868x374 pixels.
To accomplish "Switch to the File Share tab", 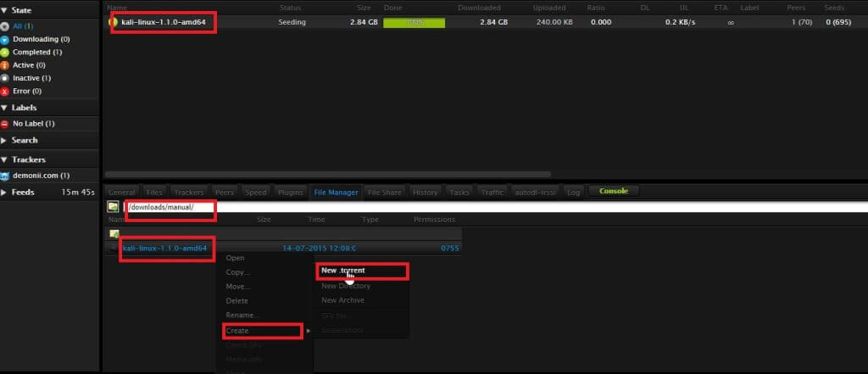I will pos(386,193).
